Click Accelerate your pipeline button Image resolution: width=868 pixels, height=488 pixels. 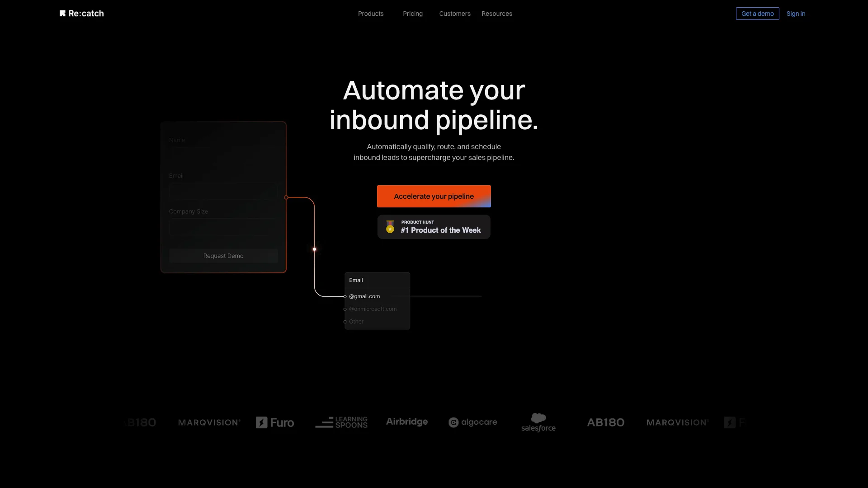pos(434,196)
